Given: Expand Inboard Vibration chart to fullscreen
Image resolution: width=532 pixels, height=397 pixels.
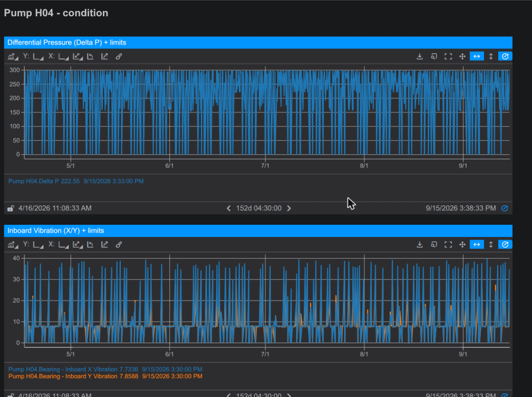Looking at the screenshot, I should coord(448,244).
